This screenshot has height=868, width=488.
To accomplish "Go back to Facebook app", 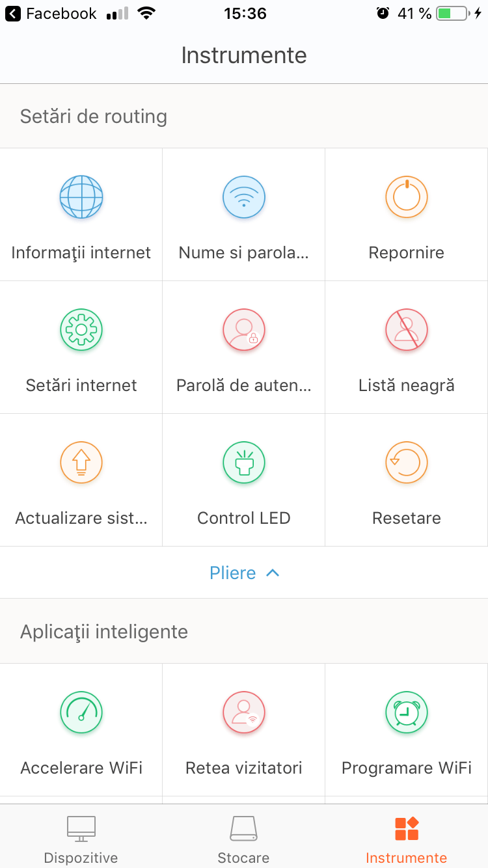I will [x=51, y=14].
